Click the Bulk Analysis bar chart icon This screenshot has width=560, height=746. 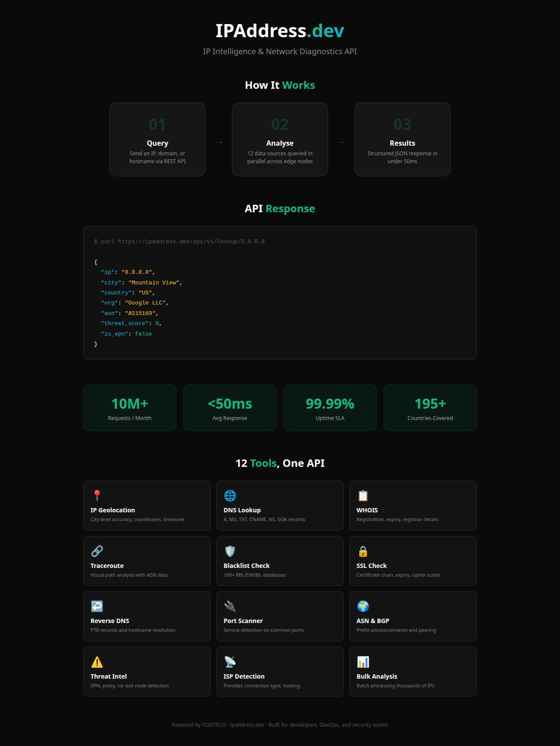[x=363, y=662]
